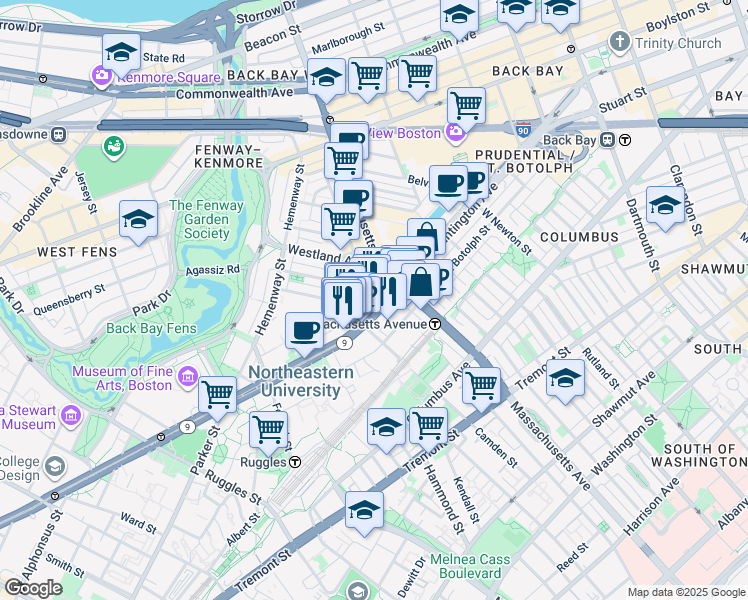The width and height of the screenshot is (748, 600).
Task: Select the Stuart St label
Action: tap(623, 100)
